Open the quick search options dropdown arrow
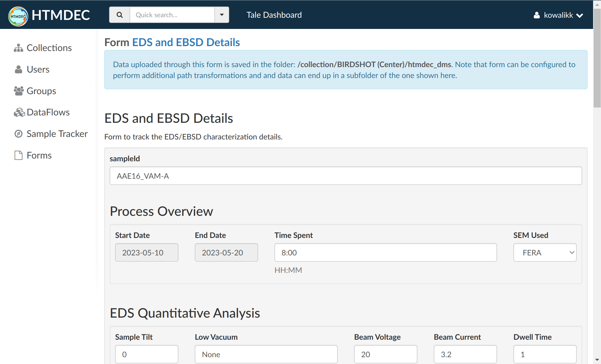The image size is (601, 364). click(222, 15)
